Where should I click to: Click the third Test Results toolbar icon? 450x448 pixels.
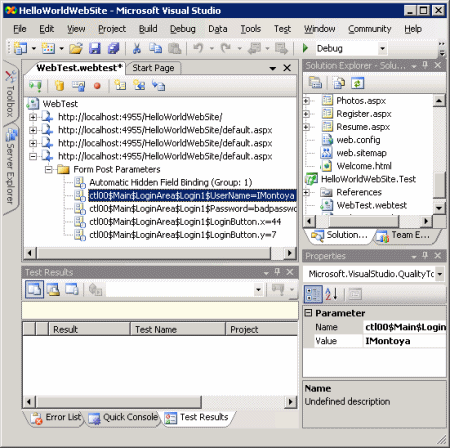click(x=72, y=289)
